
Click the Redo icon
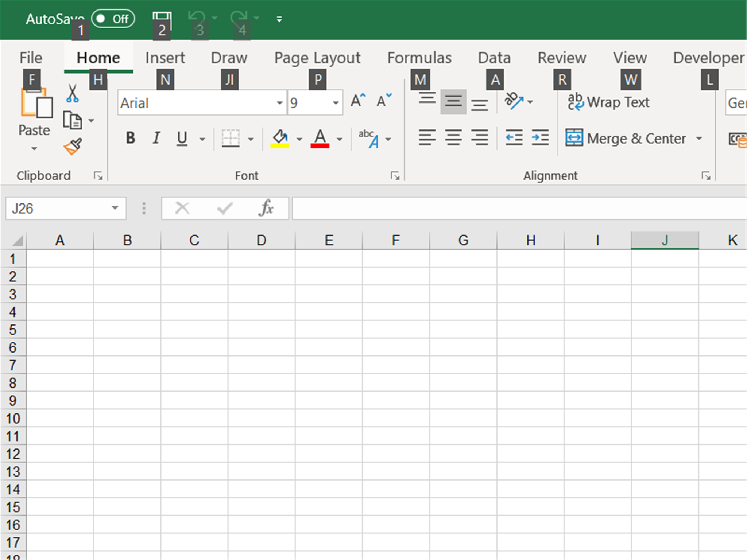(x=239, y=18)
